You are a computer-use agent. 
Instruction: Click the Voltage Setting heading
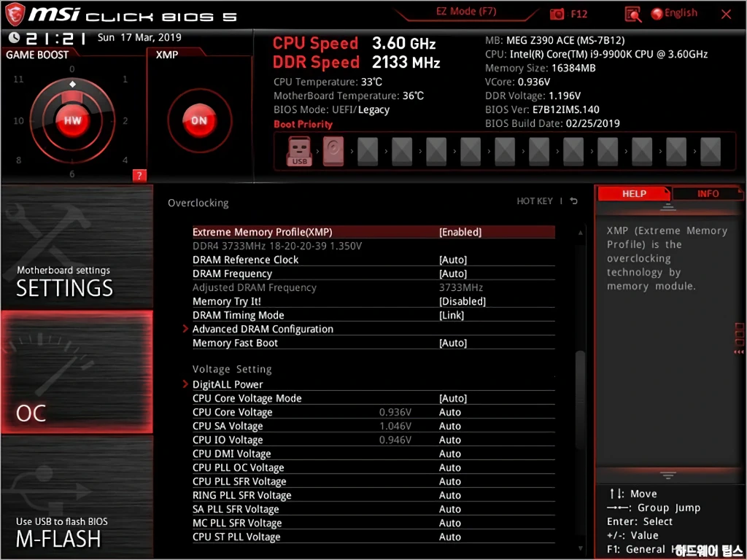[x=232, y=369]
